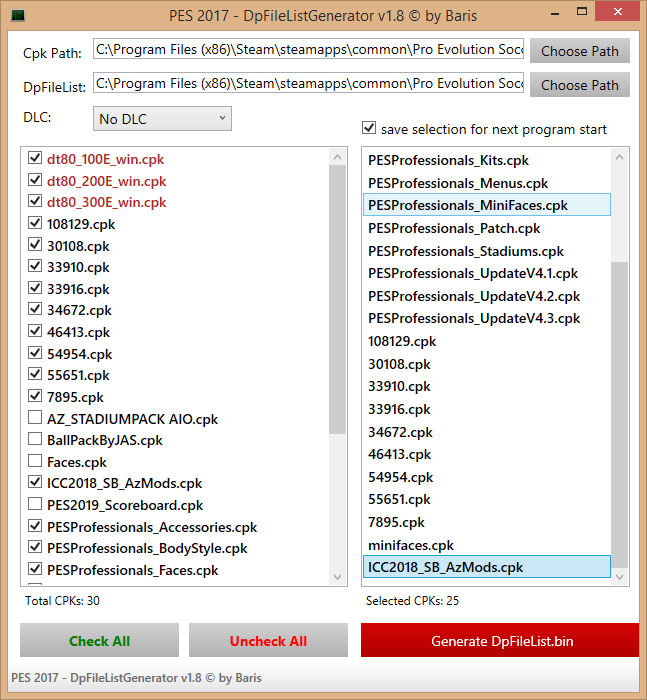Uncheck ICC2018_SB_AzMods.cpk in left list
The width and height of the screenshot is (647, 700).
(x=35, y=482)
